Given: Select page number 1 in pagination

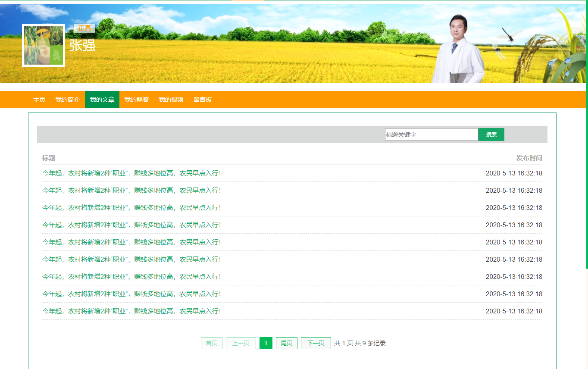Looking at the screenshot, I should (266, 343).
